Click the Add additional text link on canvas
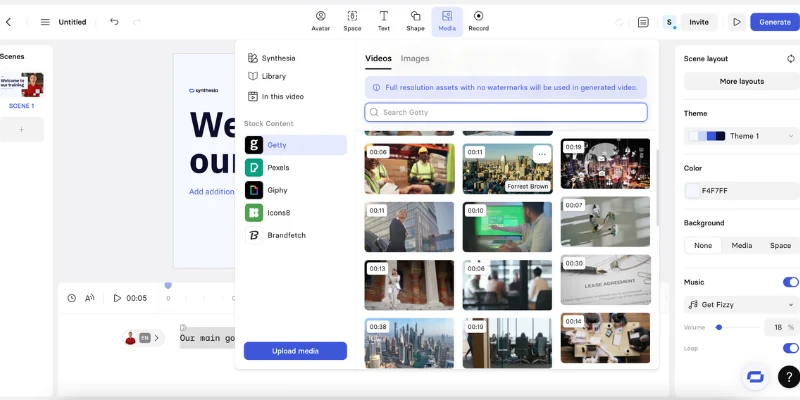800x400 pixels. pos(211,192)
